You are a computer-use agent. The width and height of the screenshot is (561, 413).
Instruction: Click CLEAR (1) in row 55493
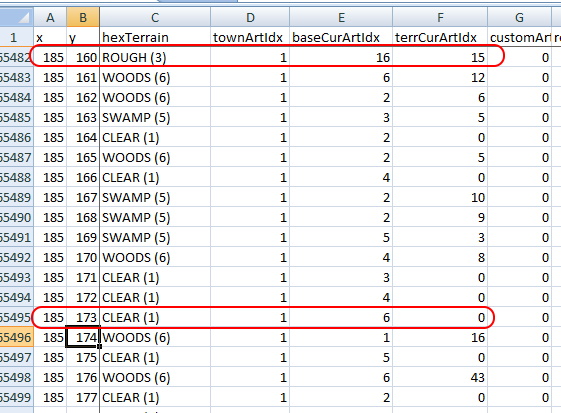155,277
